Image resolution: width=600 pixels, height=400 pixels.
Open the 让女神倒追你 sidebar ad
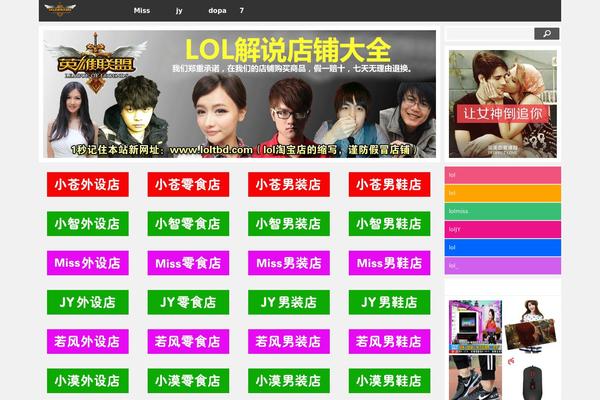click(x=503, y=104)
